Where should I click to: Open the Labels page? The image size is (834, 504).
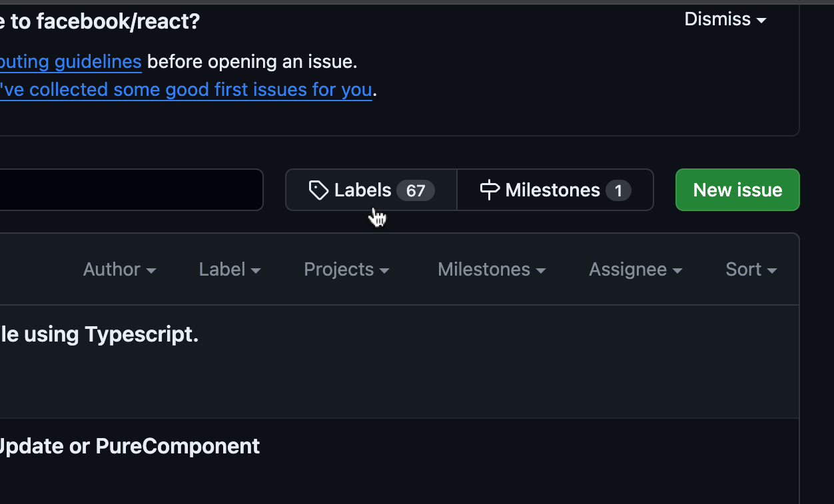point(362,190)
